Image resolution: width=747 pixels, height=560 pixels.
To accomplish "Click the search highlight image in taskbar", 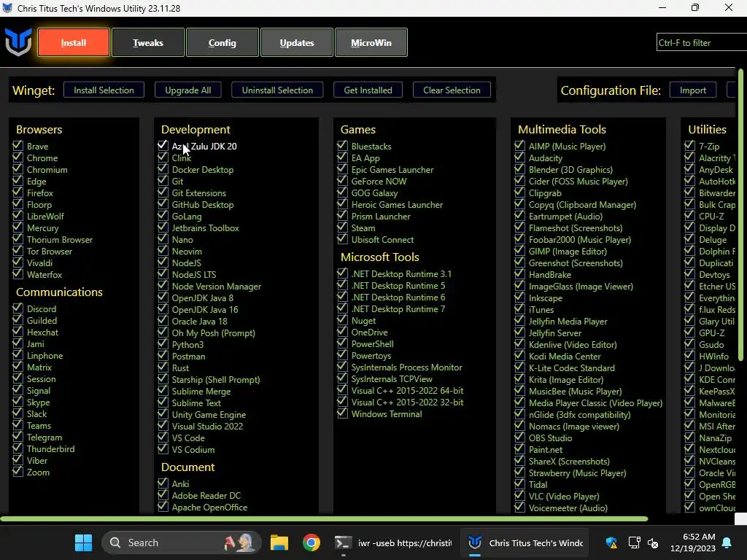I will click(x=239, y=542).
